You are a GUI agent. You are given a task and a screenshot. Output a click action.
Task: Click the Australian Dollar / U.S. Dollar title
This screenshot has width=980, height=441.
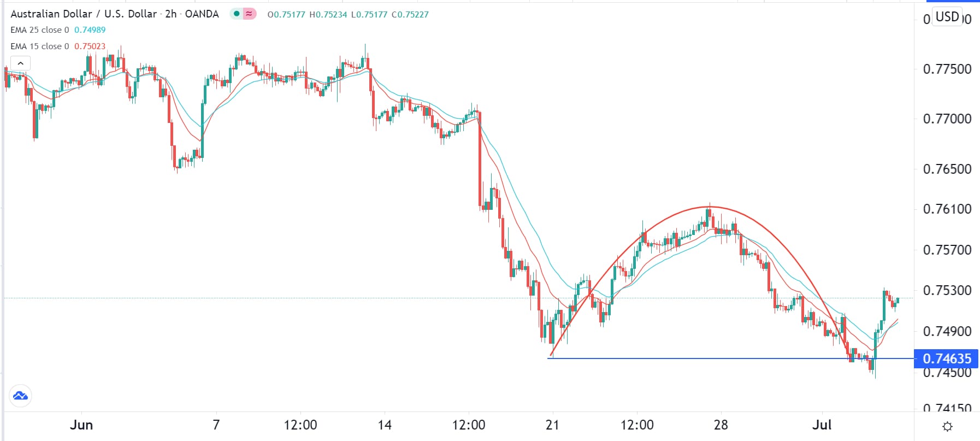point(84,14)
